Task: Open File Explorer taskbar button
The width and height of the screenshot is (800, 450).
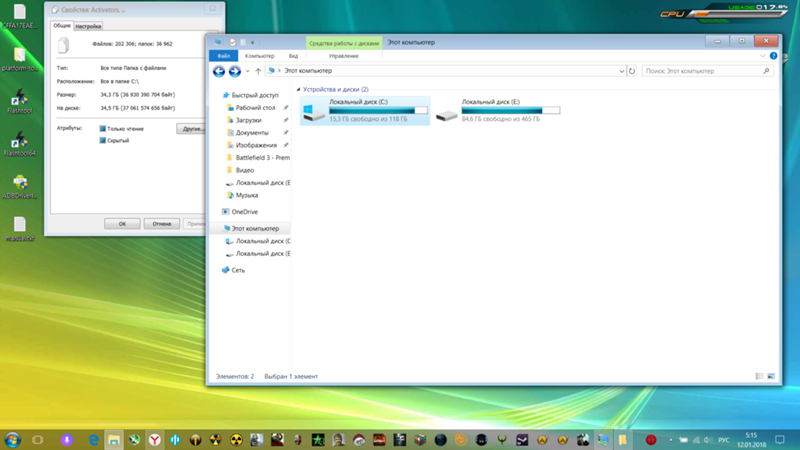Action: click(114, 440)
